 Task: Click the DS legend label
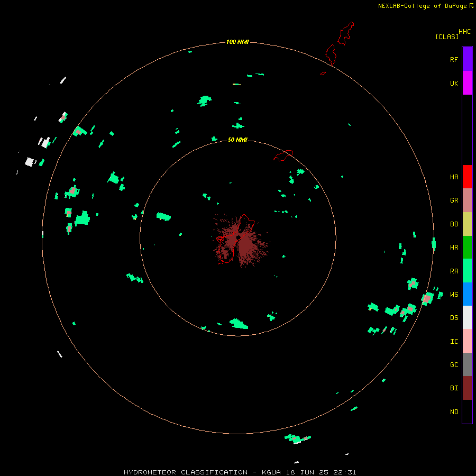[x=454, y=318]
